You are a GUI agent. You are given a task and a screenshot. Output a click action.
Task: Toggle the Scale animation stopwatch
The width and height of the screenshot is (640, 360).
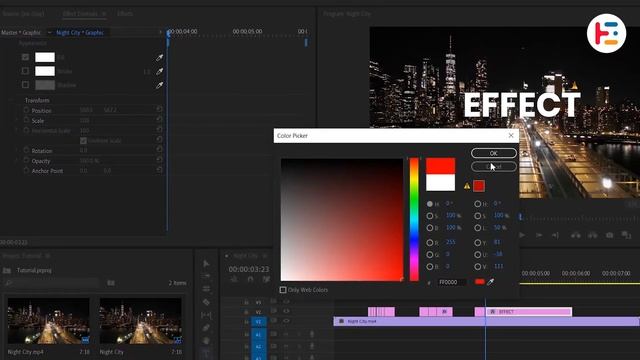[x=26, y=120]
